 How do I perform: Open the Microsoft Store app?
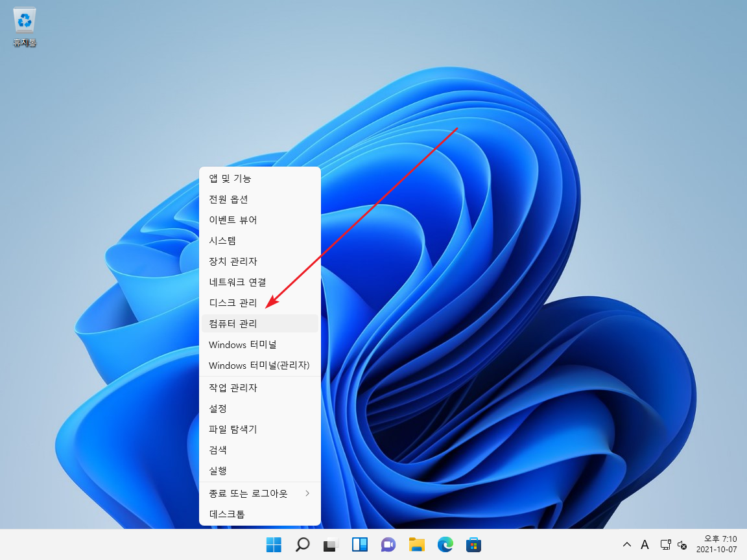pyautogui.click(x=473, y=544)
